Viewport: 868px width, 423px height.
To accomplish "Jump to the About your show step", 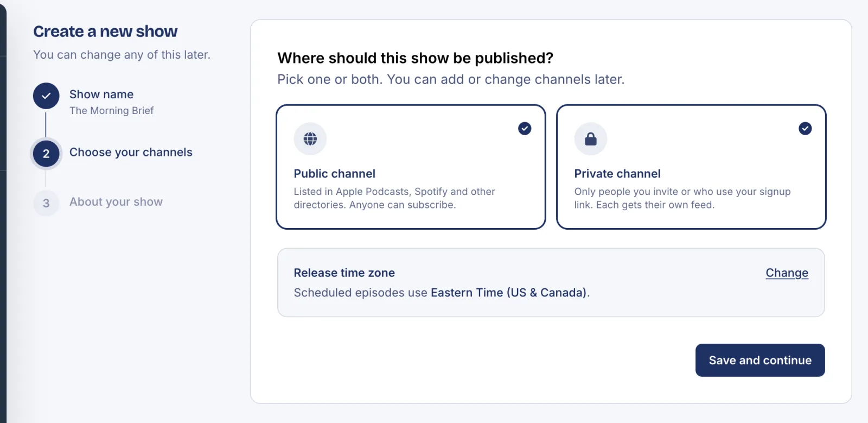I will [x=116, y=202].
